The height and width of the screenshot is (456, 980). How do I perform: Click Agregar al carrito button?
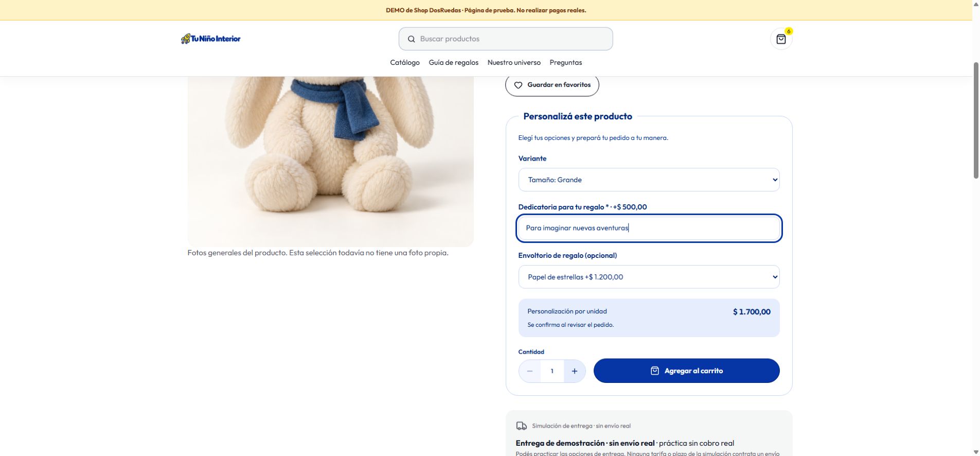(686, 371)
